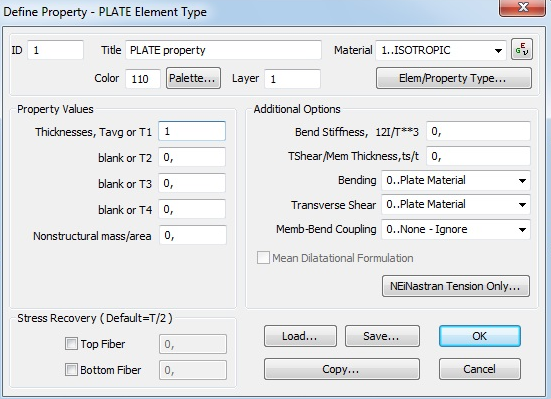Viewport: 551px width, 399px height.
Task: Click the TShear/Mem Thickness ts/t field
Action: [478, 156]
